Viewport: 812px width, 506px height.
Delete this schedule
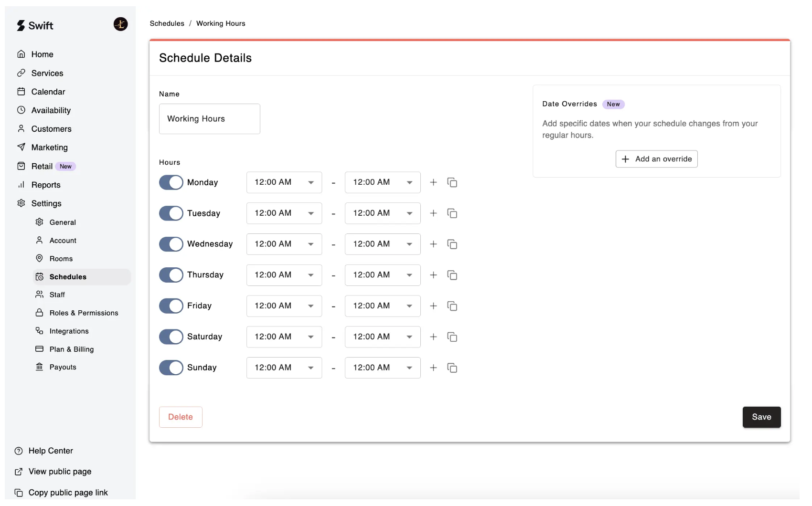click(181, 417)
